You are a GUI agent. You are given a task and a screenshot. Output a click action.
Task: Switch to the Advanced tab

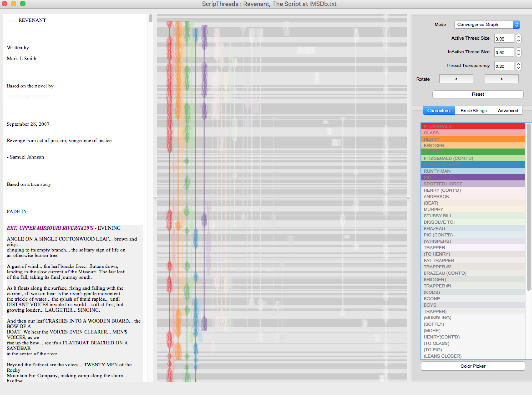click(508, 110)
